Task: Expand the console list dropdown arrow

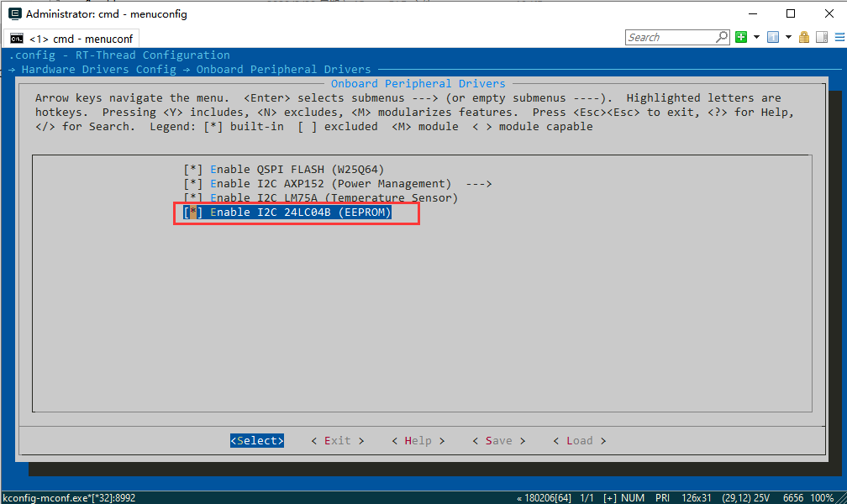Action: click(x=788, y=37)
